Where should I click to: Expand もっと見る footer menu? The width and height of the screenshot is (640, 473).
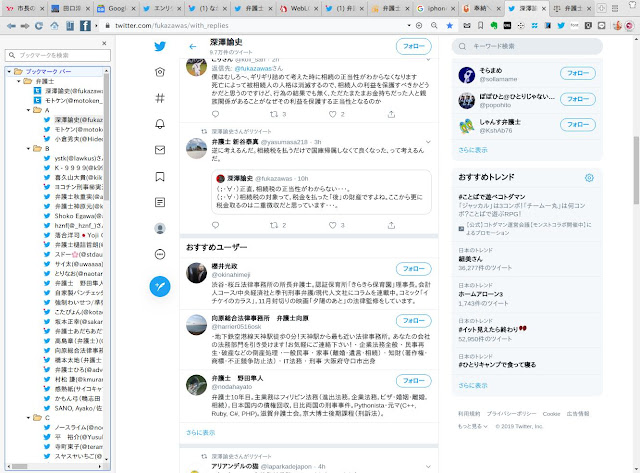point(473,426)
